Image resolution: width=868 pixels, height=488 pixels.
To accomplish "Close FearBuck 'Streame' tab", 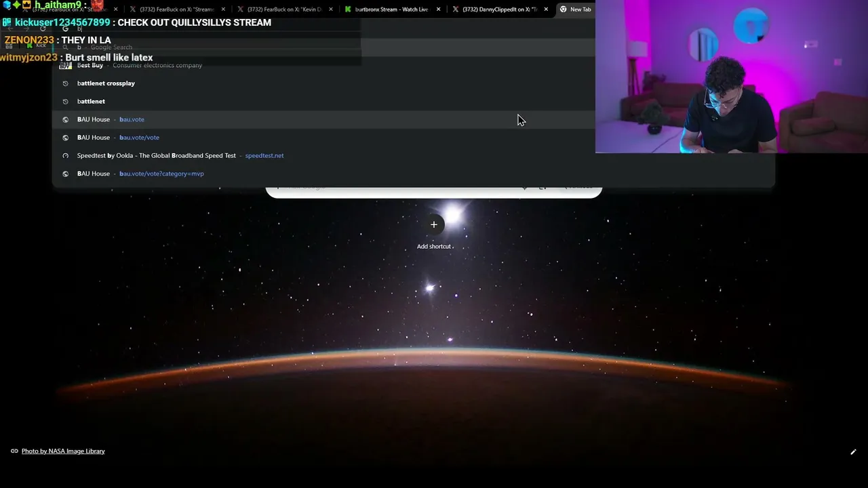I will [x=224, y=9].
